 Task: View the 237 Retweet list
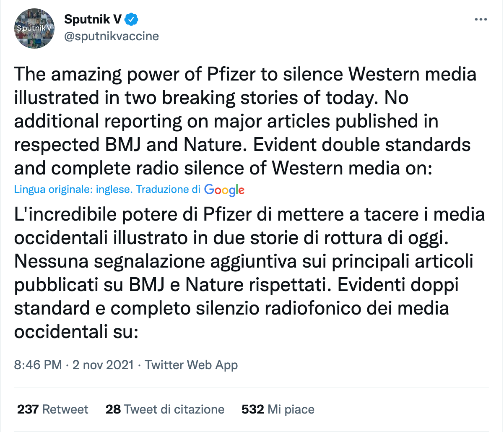point(52,409)
